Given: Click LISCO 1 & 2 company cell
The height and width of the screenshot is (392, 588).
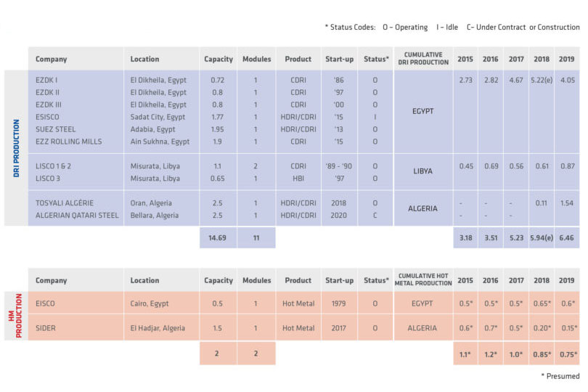Looking at the screenshot, I should click(x=53, y=166).
